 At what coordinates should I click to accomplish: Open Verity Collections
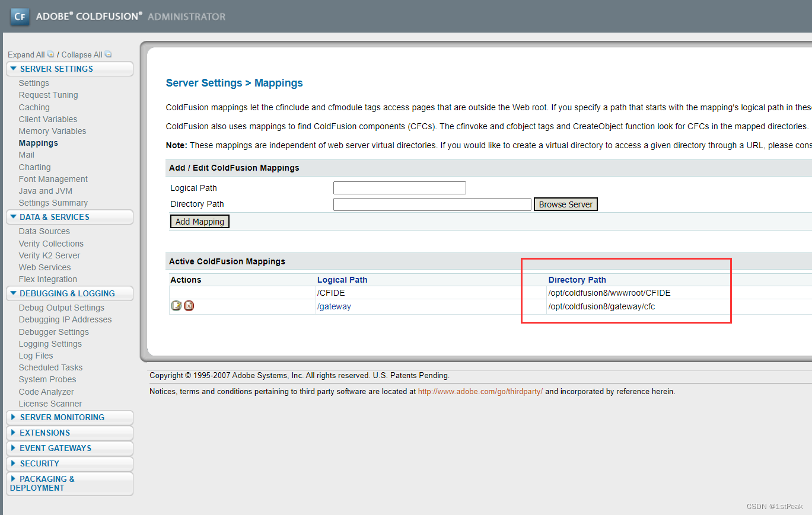(51, 244)
